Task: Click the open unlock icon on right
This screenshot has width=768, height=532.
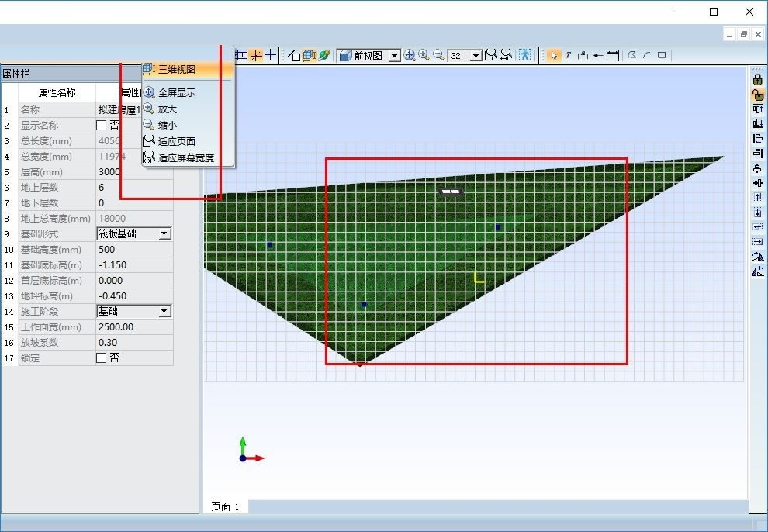Action: coord(758,95)
